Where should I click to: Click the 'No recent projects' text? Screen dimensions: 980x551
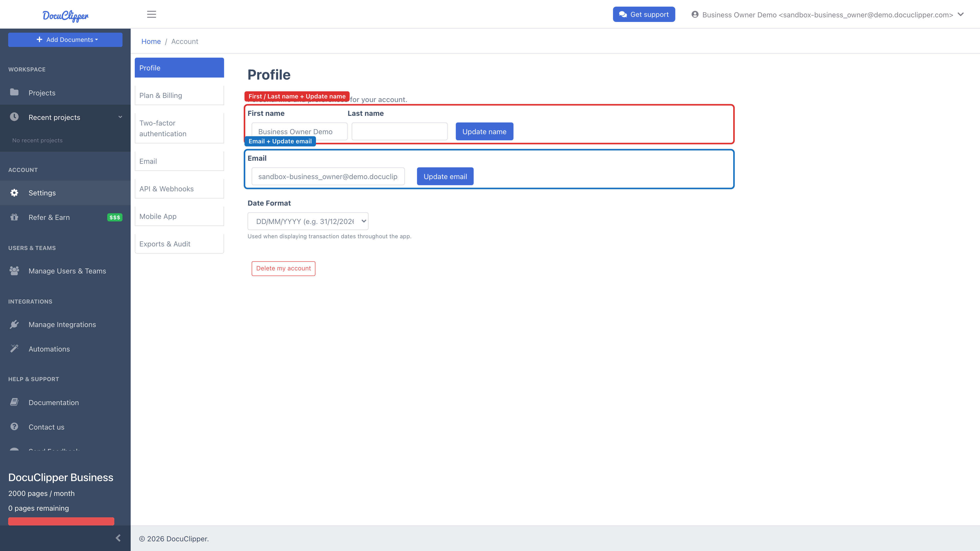(37, 140)
